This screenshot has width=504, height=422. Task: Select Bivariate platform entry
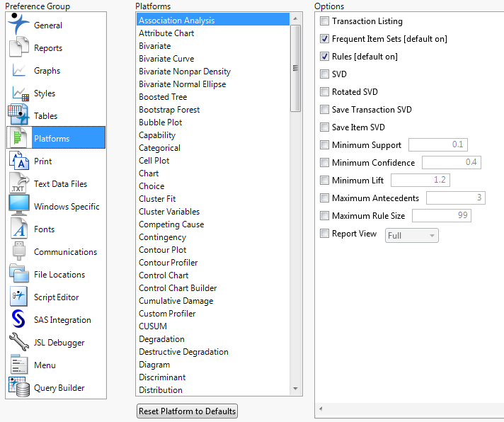point(213,46)
